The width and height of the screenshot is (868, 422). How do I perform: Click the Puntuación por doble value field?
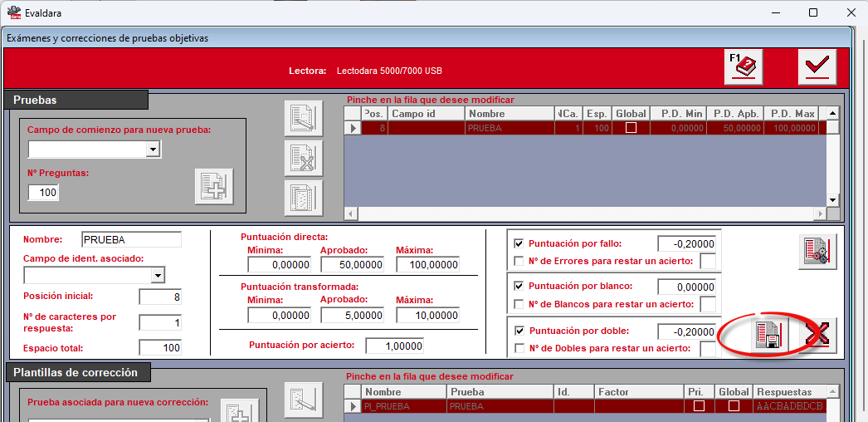point(686,331)
